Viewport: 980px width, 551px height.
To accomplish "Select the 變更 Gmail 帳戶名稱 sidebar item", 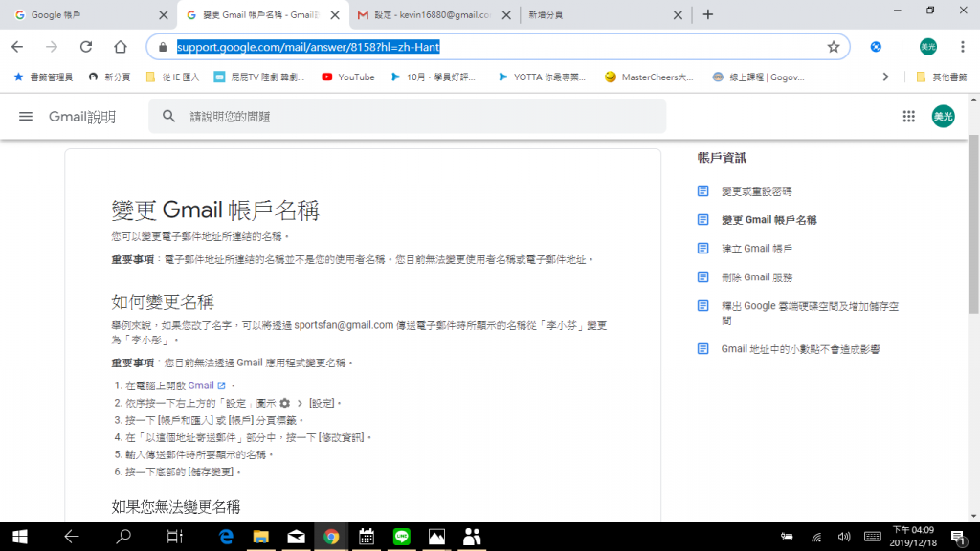I will point(768,220).
